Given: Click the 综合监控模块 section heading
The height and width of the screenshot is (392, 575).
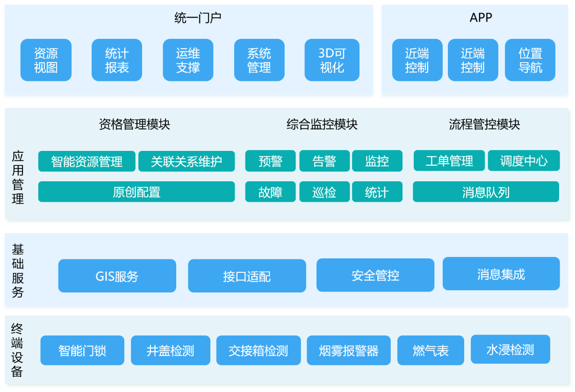Looking at the screenshot, I should 322,124.
